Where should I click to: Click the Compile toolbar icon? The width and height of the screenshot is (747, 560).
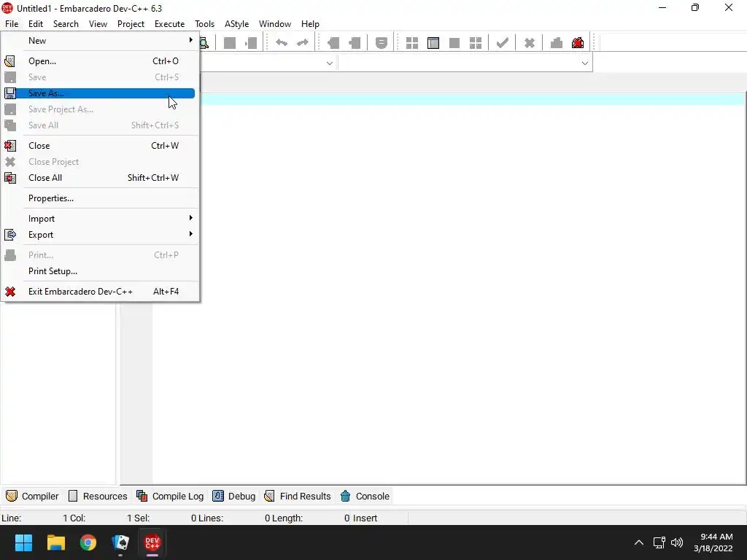412,43
